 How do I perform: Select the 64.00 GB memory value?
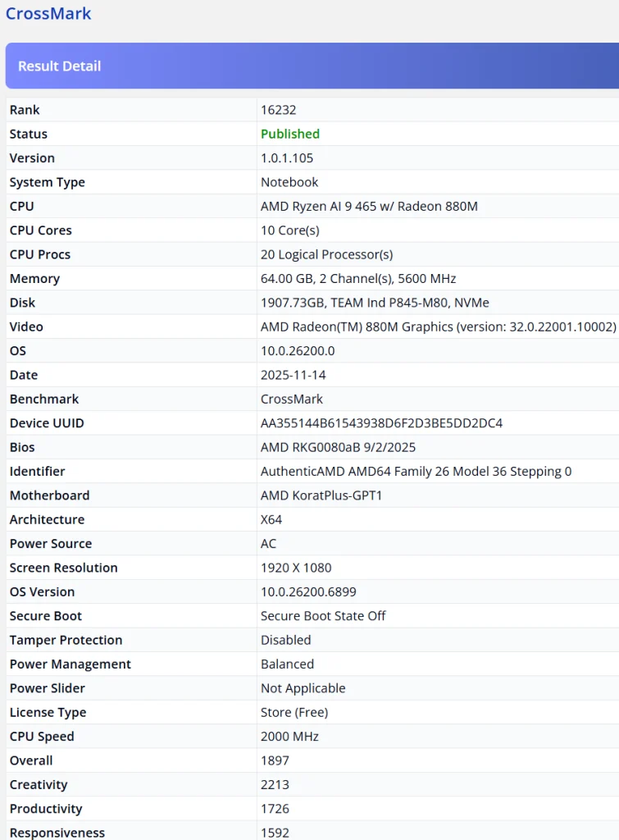358,279
